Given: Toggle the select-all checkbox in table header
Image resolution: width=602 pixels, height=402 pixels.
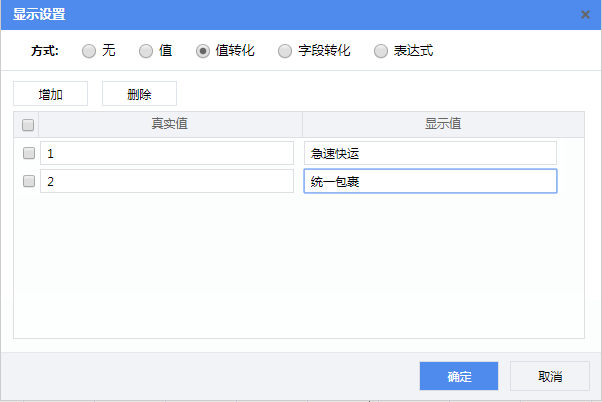Looking at the screenshot, I should click(28, 125).
